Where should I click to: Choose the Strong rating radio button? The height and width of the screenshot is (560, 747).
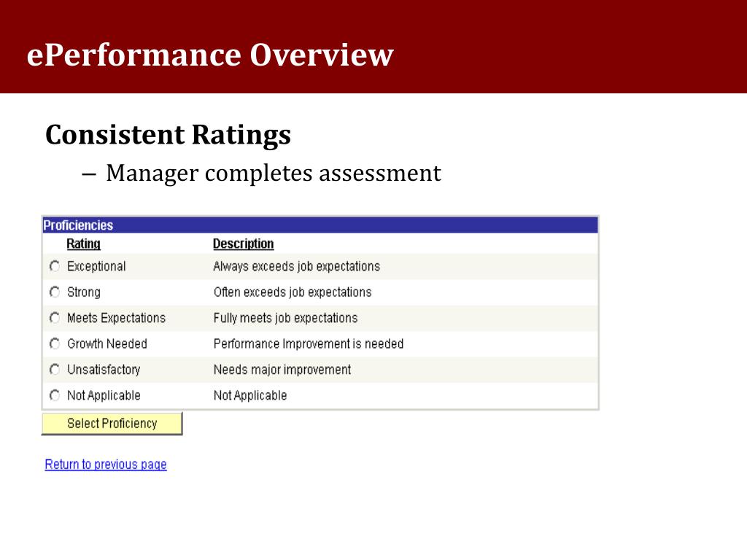55,292
